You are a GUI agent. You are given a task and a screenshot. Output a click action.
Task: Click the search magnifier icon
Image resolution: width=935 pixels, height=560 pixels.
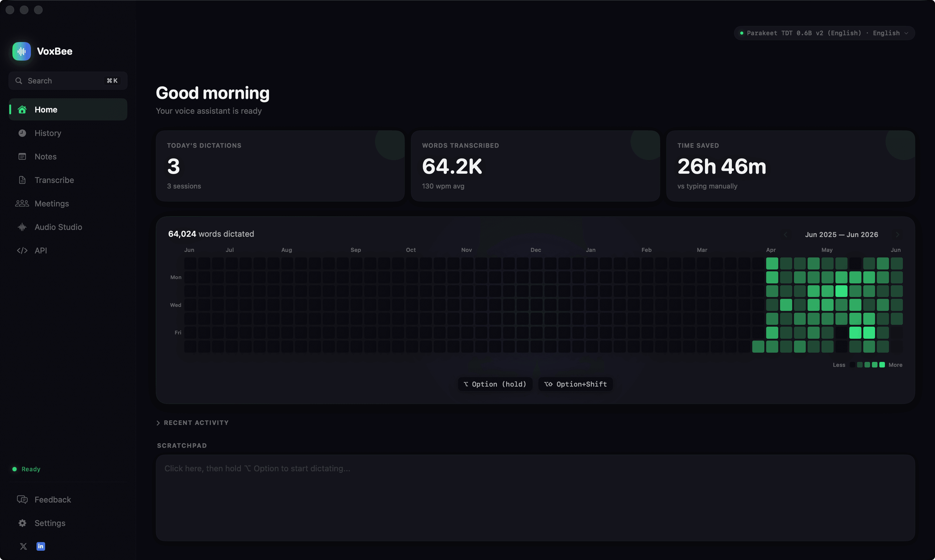pos(19,81)
